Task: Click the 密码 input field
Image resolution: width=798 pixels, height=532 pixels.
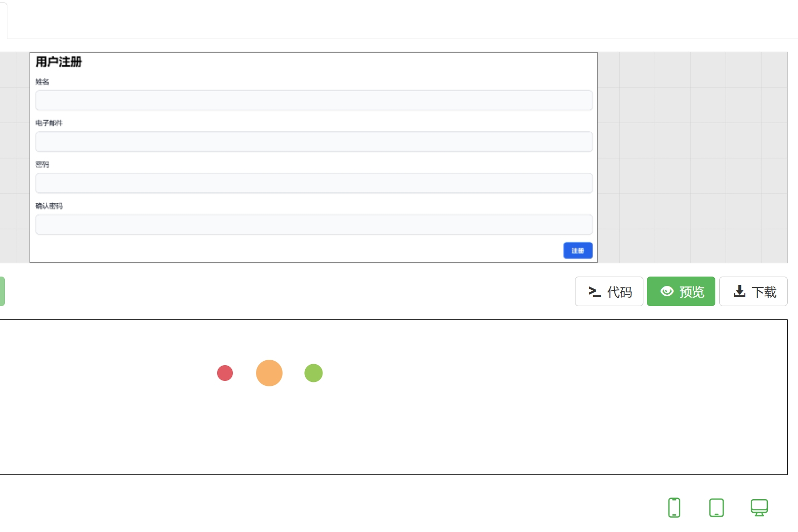Action: tap(314, 183)
